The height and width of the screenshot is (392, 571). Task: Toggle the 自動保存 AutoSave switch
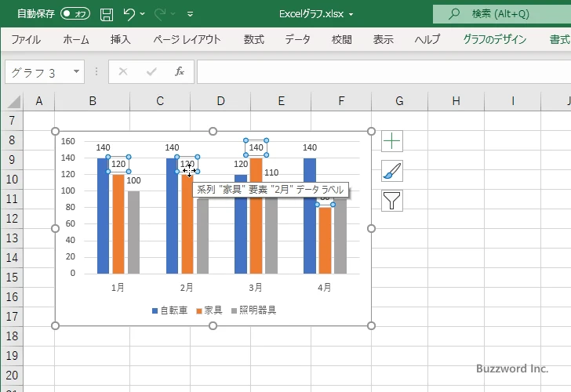(75, 14)
